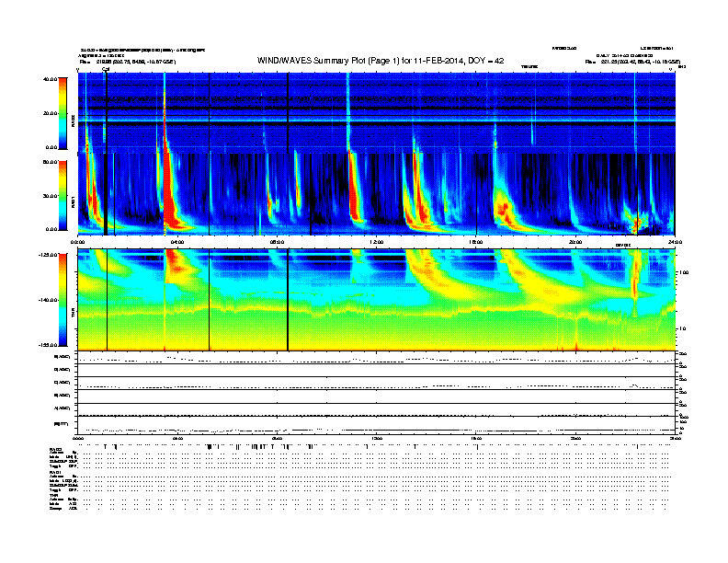Image resolution: width=728 pixels, height=563 pixels.
Task: Click the -140.00 label on TNR scale
Action: click(48, 300)
